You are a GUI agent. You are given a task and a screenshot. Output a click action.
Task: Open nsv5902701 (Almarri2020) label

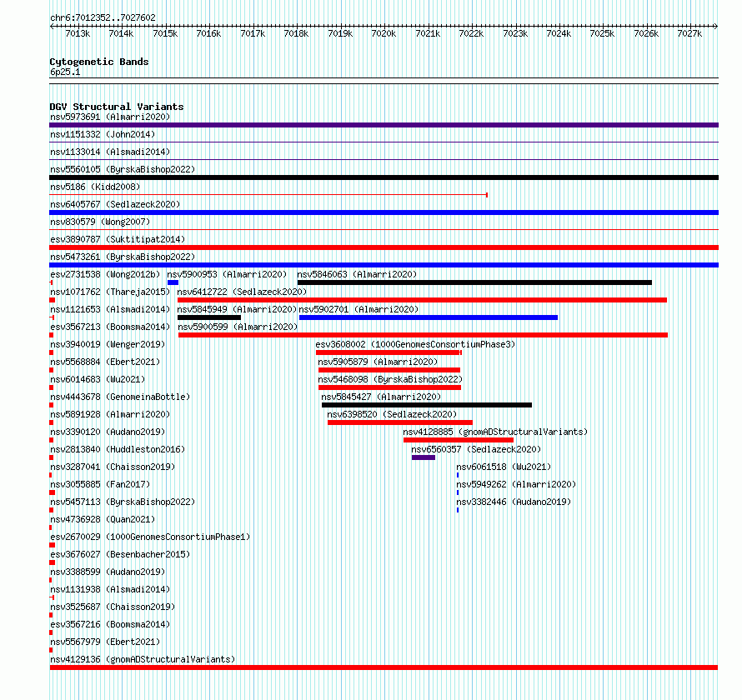pyautogui.click(x=358, y=309)
